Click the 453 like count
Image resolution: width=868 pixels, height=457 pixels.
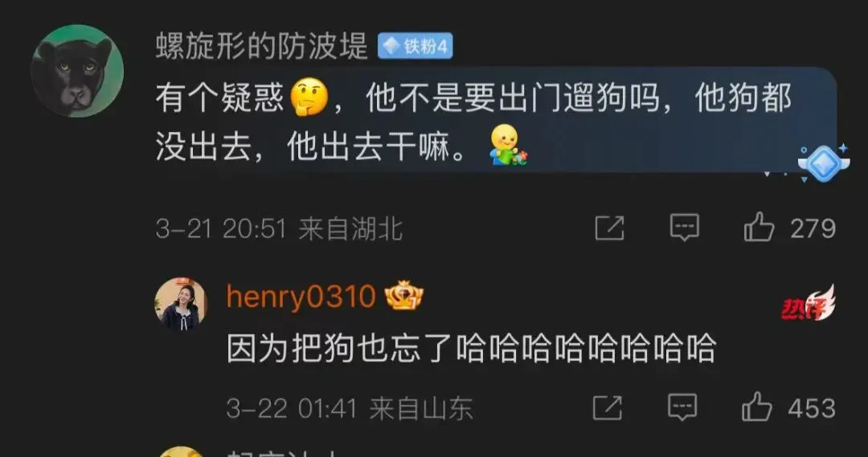pos(812,408)
